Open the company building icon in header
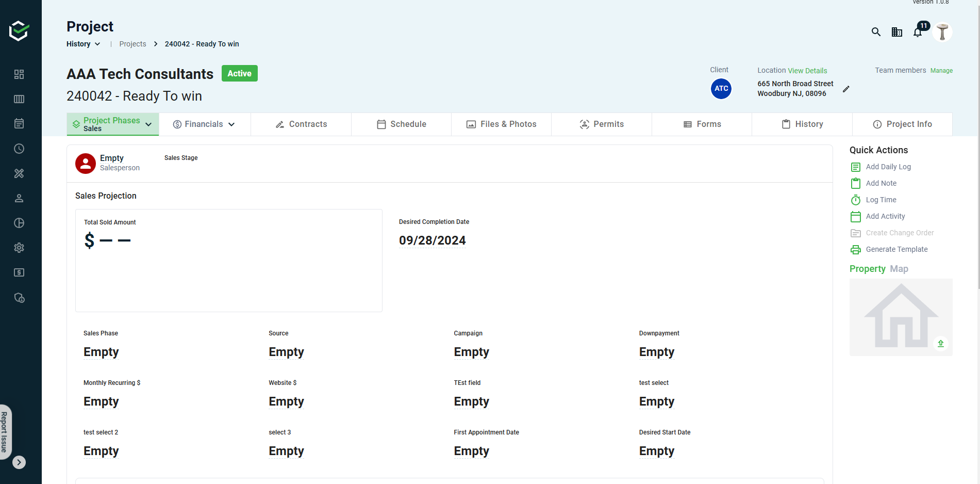The image size is (980, 484). [x=897, y=32]
